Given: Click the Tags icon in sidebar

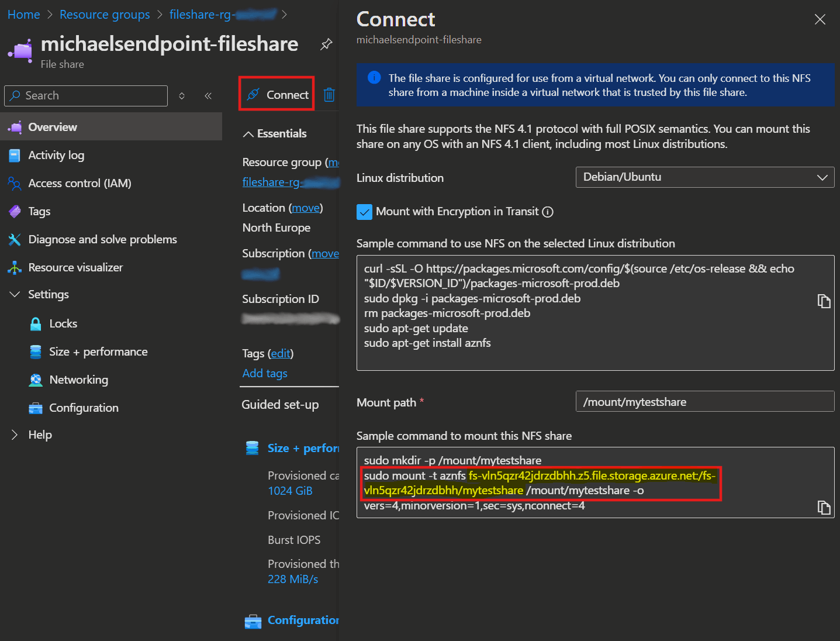Looking at the screenshot, I should pyautogui.click(x=15, y=211).
